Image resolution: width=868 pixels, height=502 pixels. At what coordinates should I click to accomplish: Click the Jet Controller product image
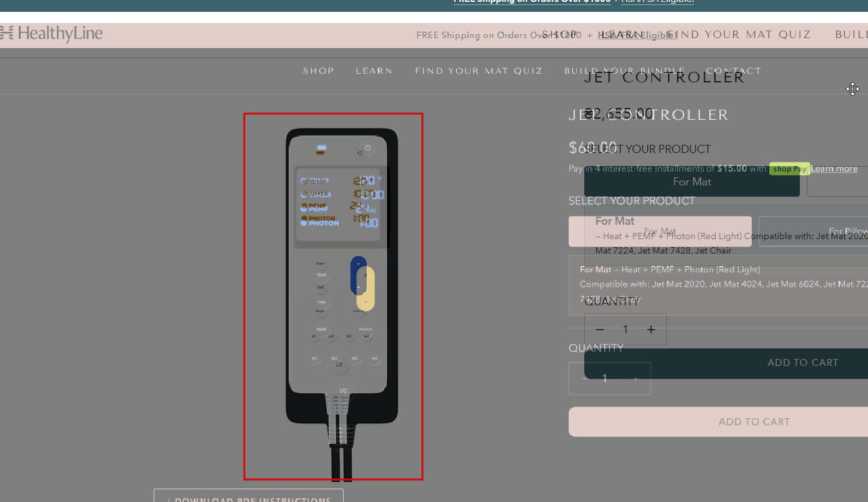pos(333,297)
